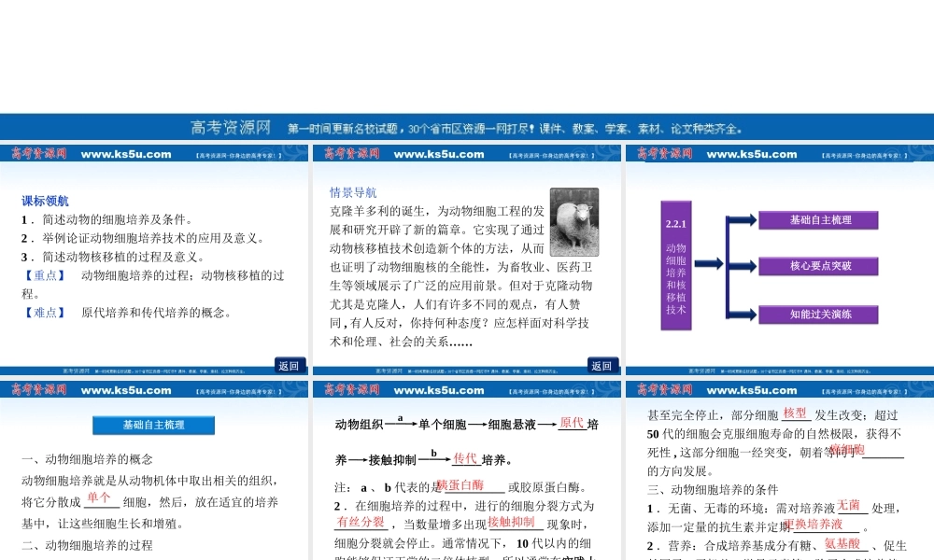Image resolution: width=934 pixels, height=560 pixels.
Task: Click the 返回 button on the 课标领航 slide
Action: point(290,365)
